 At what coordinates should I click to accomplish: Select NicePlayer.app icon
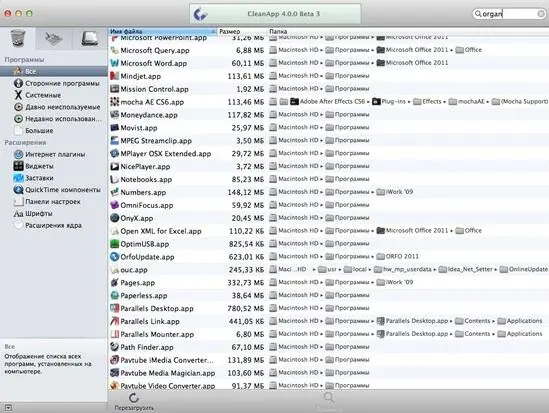click(114, 167)
